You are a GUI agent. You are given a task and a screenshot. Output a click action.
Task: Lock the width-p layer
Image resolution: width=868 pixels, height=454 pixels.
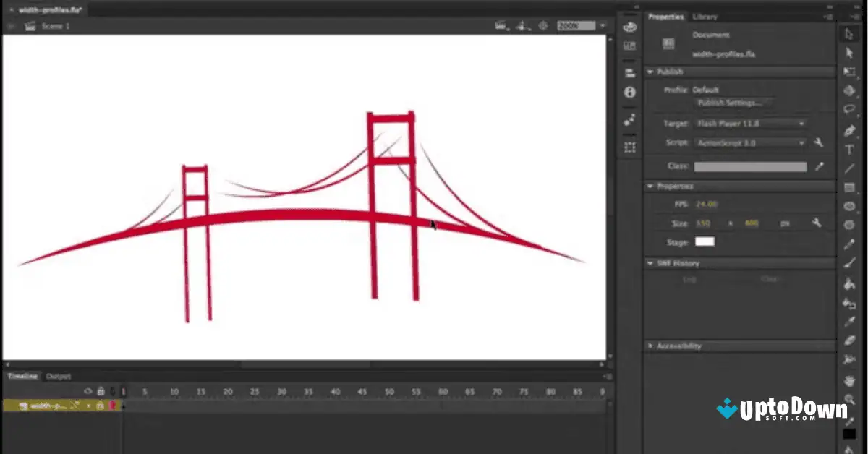point(100,406)
